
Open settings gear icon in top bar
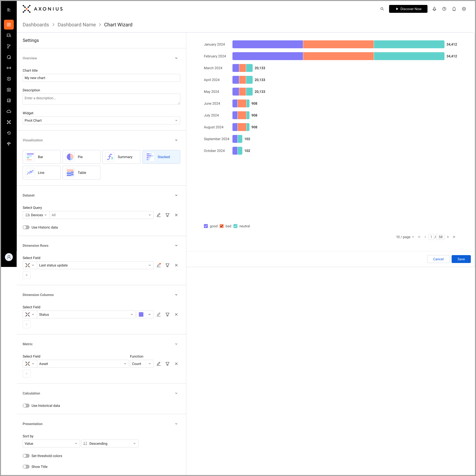(x=464, y=9)
